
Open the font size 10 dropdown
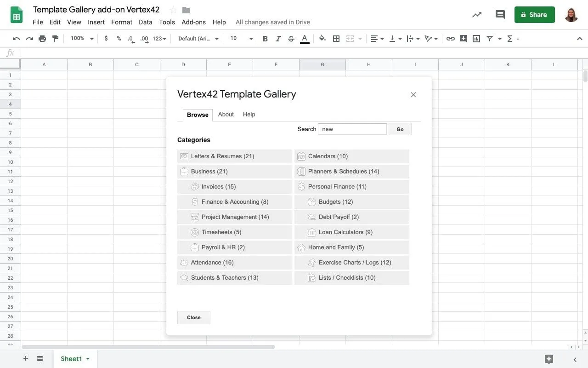(242, 39)
